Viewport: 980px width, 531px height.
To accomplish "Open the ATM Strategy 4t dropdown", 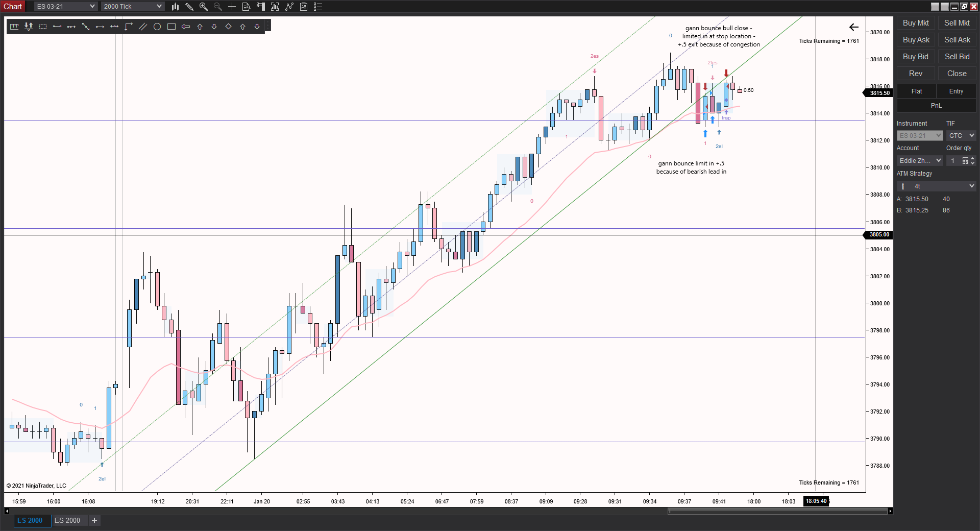I will point(937,186).
